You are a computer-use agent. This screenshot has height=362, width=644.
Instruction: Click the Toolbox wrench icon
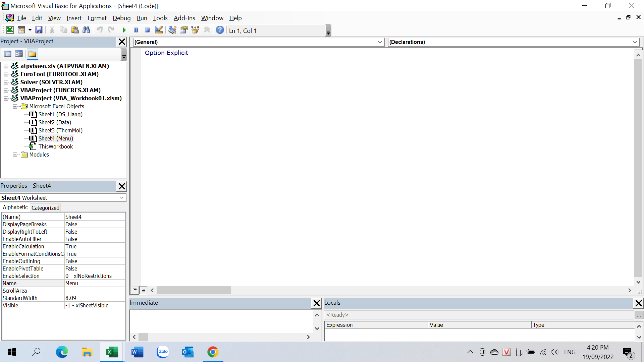click(207, 30)
